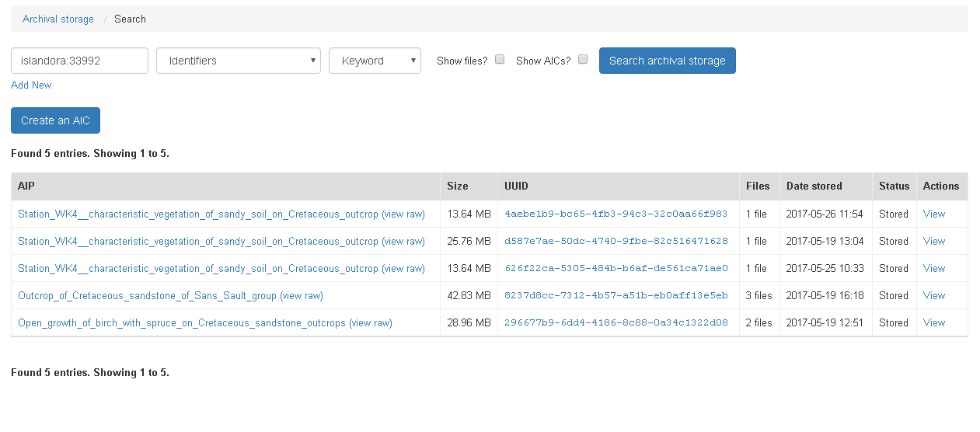Click the Create an AIC button
Image resolution: width=980 pixels, height=432 pixels.
(x=55, y=120)
